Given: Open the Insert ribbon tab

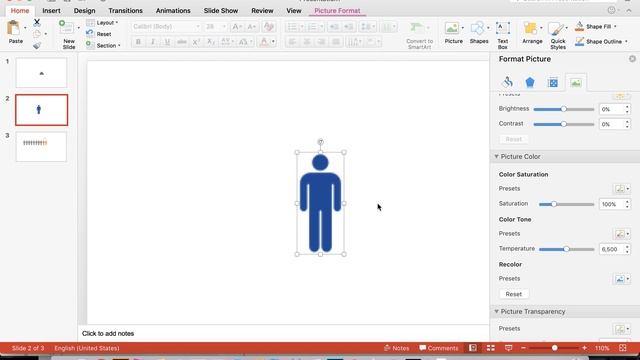Looking at the screenshot, I should tap(51, 11).
